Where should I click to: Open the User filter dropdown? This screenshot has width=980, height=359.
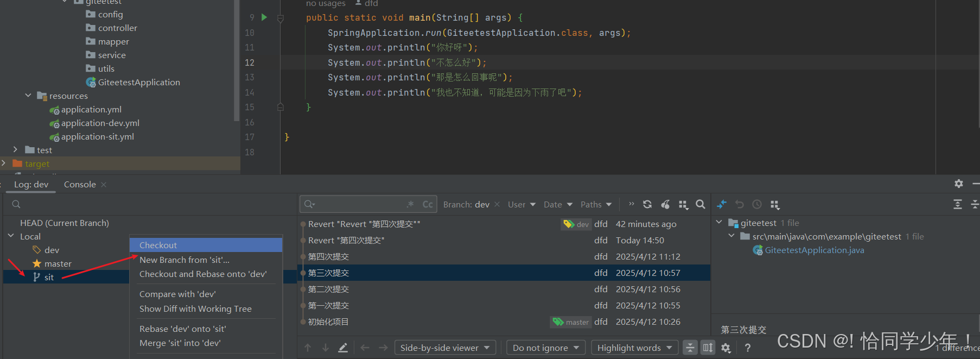(x=521, y=204)
